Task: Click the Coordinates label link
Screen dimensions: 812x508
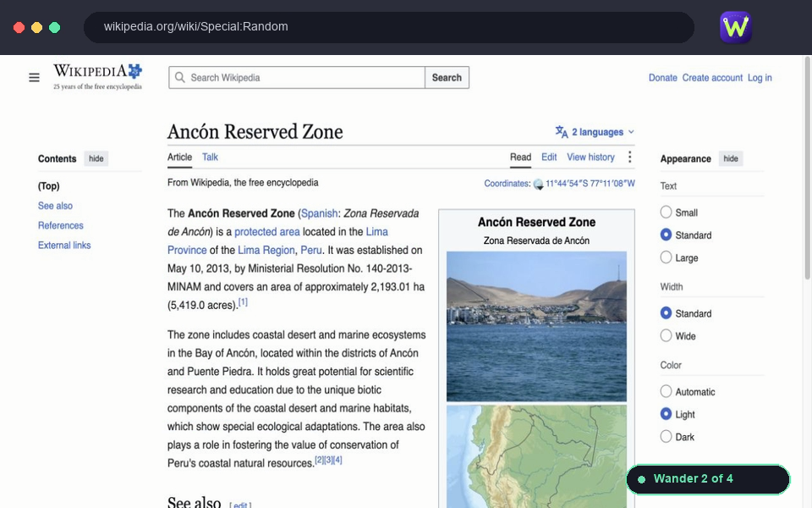Action: point(507,184)
